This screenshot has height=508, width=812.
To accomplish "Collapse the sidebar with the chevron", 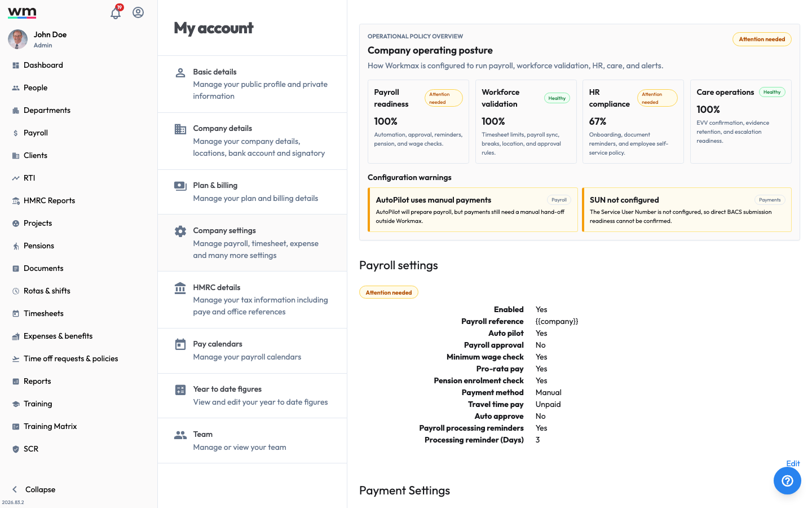I will (x=15, y=489).
